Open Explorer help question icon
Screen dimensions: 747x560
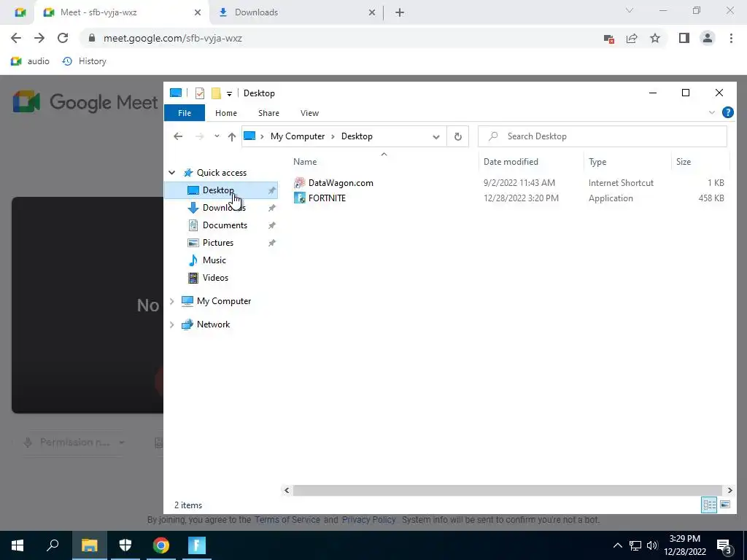[x=727, y=112]
